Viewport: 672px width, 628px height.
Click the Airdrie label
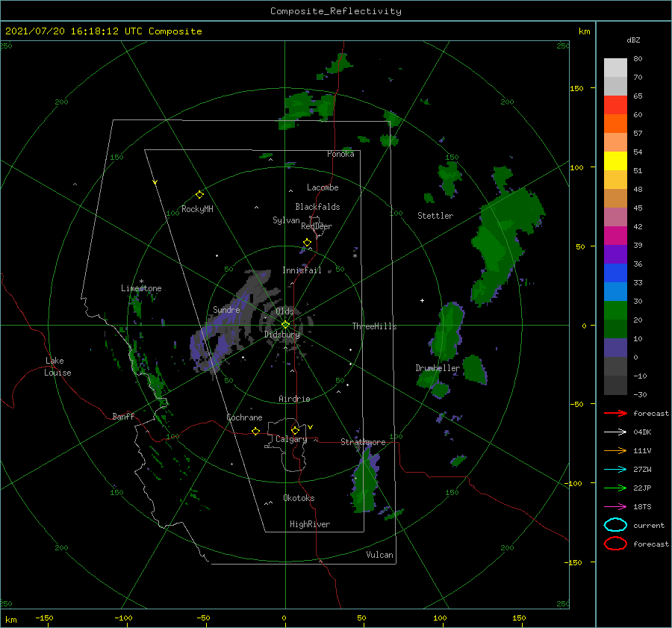294,399
